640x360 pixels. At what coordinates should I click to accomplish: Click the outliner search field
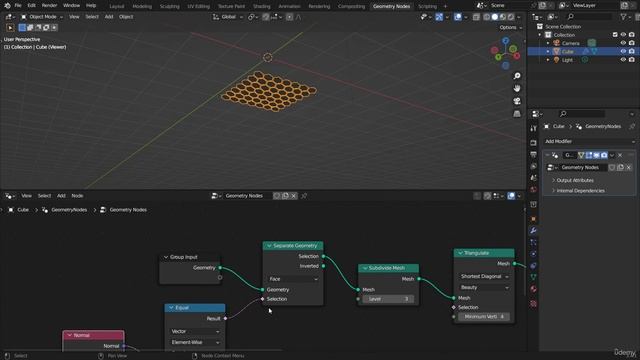(x=589, y=17)
